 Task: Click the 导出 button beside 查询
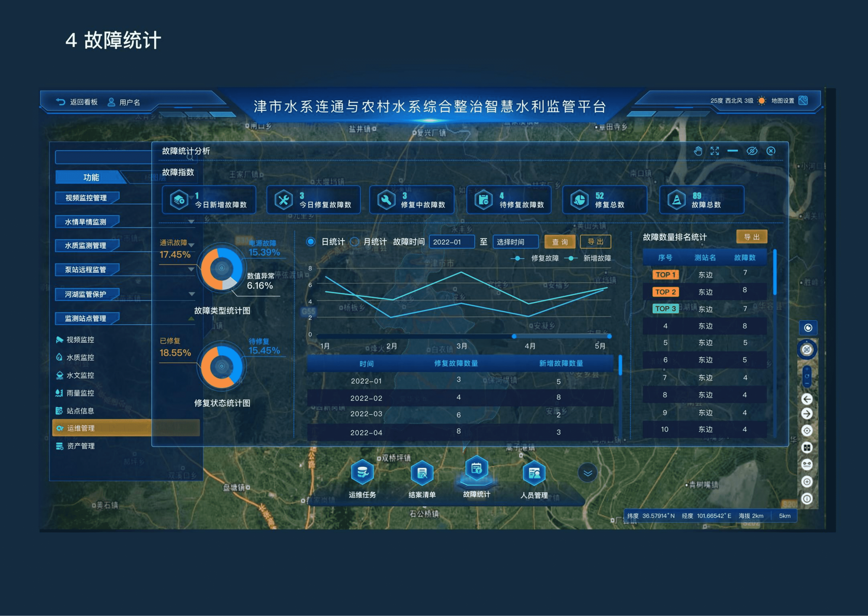[595, 242]
